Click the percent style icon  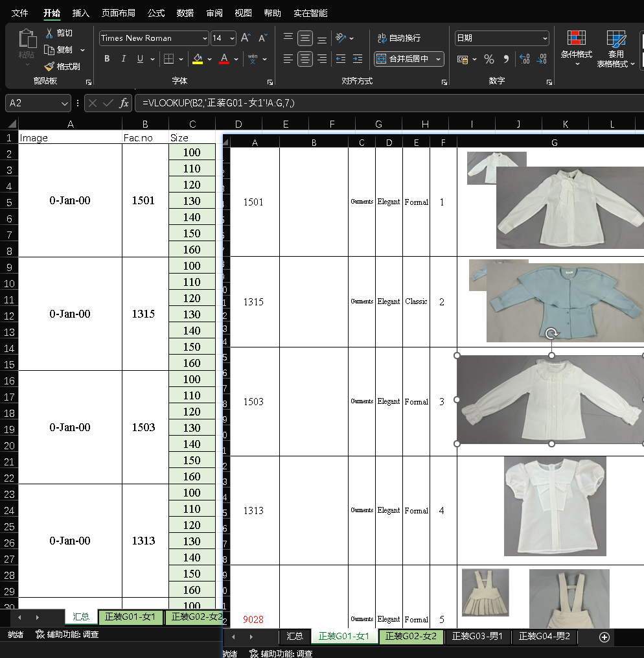pos(489,60)
